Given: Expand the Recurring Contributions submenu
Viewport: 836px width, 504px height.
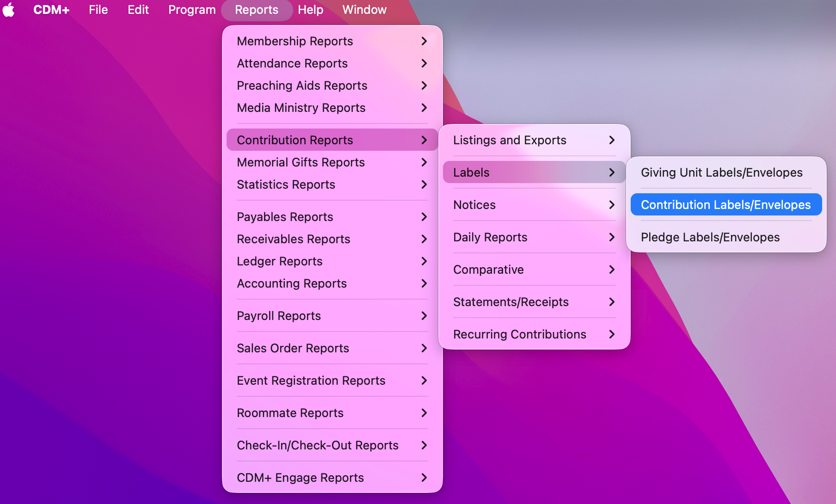Looking at the screenshot, I should click(534, 334).
